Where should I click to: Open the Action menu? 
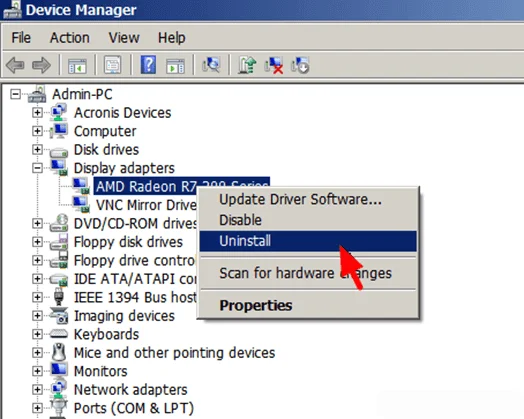(x=70, y=37)
